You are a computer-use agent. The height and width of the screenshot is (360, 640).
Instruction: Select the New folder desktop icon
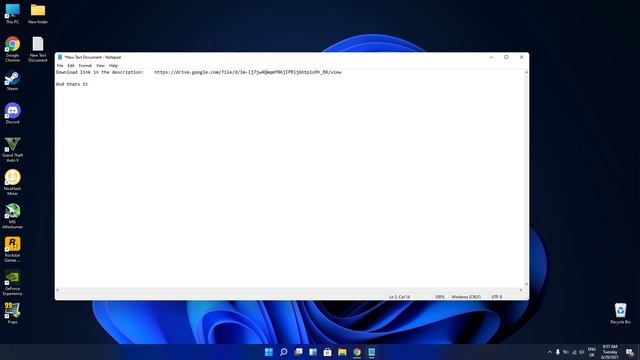tap(38, 13)
